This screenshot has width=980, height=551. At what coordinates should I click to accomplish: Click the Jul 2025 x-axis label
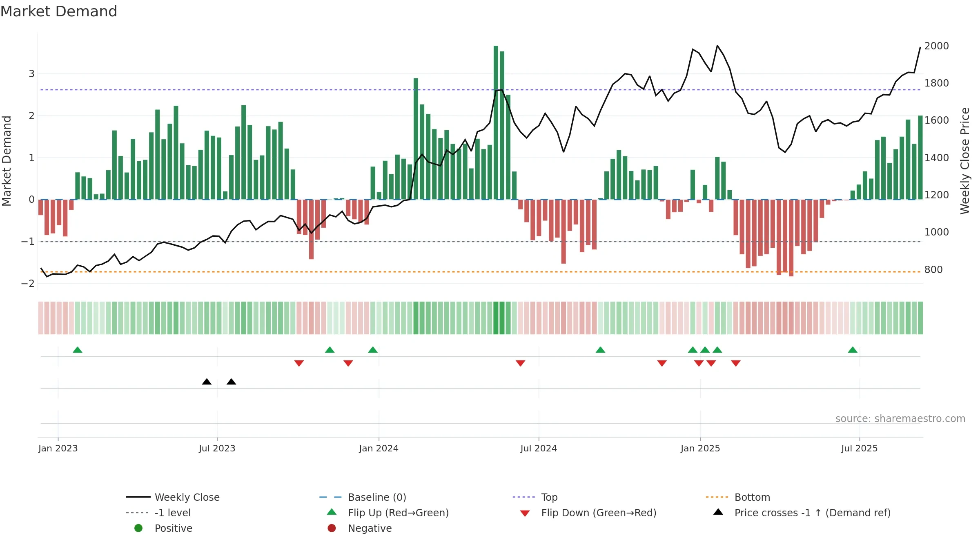point(860,448)
